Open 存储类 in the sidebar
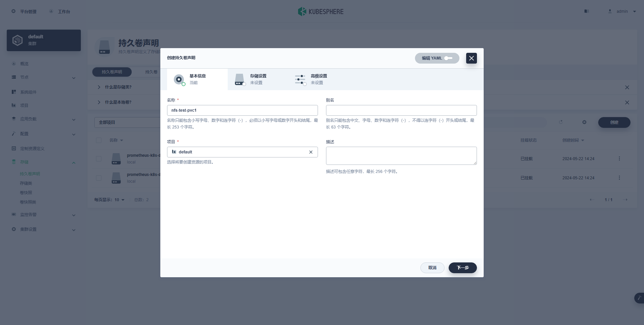This screenshot has height=325, width=644. [26, 183]
